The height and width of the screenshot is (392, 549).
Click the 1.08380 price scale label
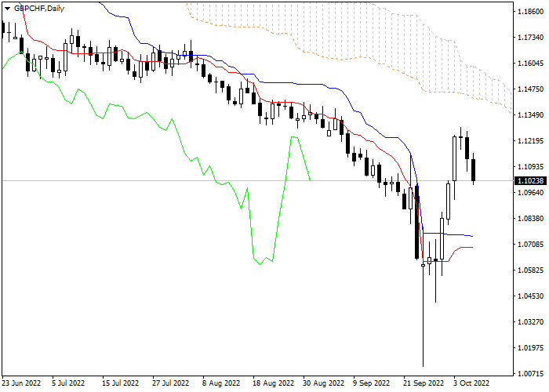coord(531,219)
